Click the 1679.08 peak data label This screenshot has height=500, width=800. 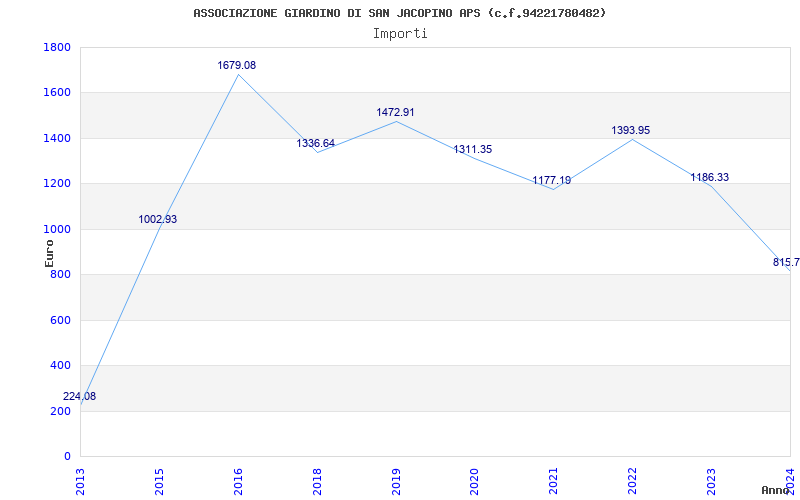pos(237,65)
